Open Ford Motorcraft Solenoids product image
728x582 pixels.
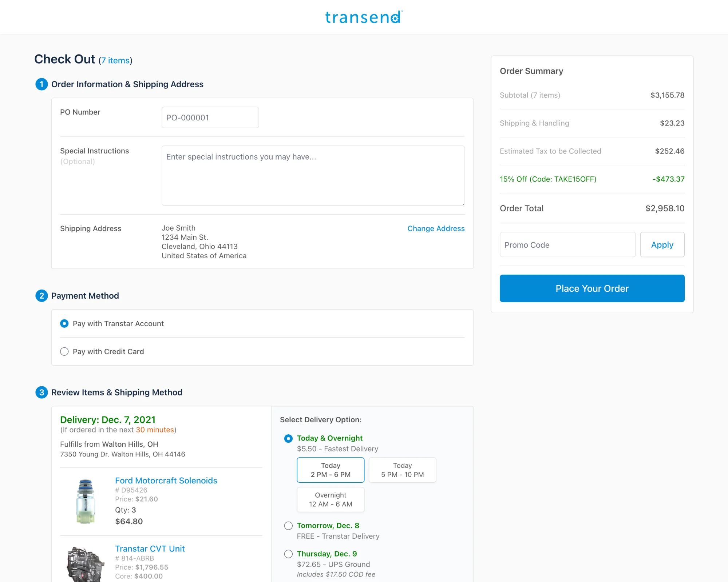point(86,501)
